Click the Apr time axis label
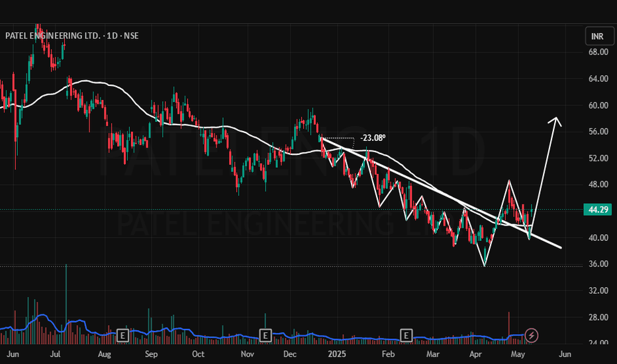This screenshot has width=617, height=364. click(x=475, y=354)
